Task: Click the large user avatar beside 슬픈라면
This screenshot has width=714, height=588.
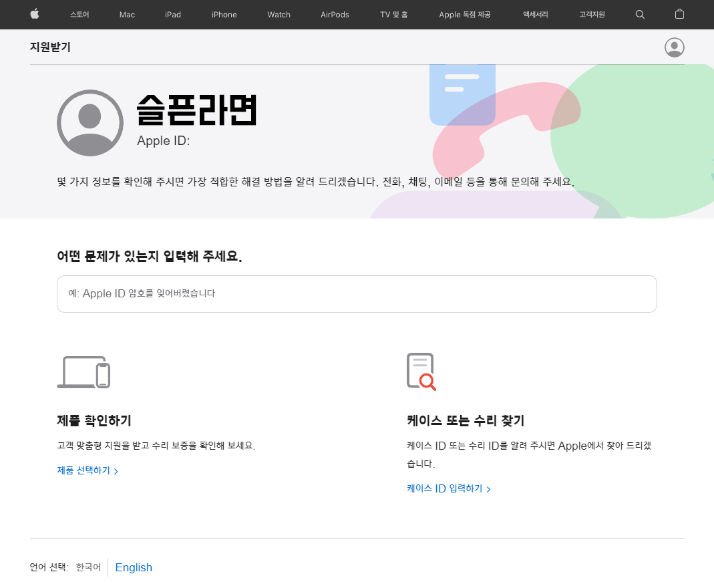Action: (90, 123)
